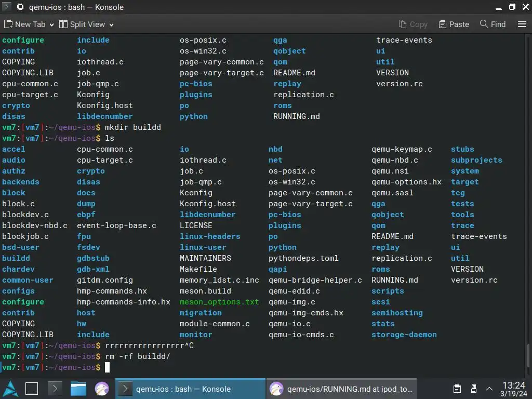The height and width of the screenshot is (399, 532).
Task: Open the hamburger menu
Action: pyautogui.click(x=522, y=24)
